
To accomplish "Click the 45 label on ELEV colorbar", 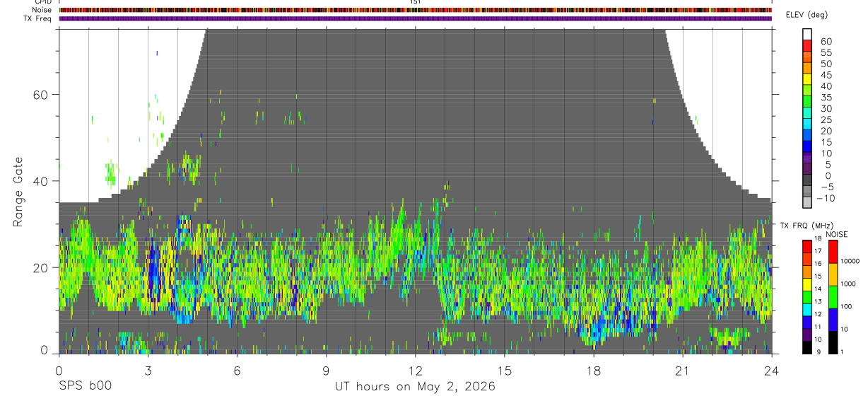I will coord(826,75).
